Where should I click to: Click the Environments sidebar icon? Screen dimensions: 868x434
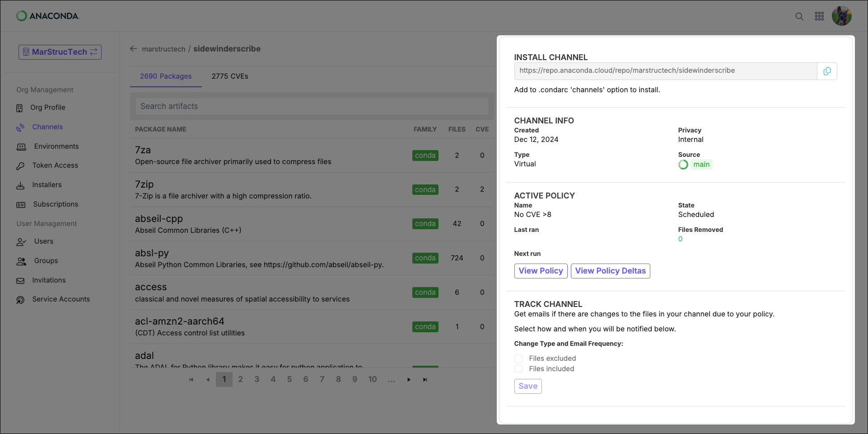21,147
